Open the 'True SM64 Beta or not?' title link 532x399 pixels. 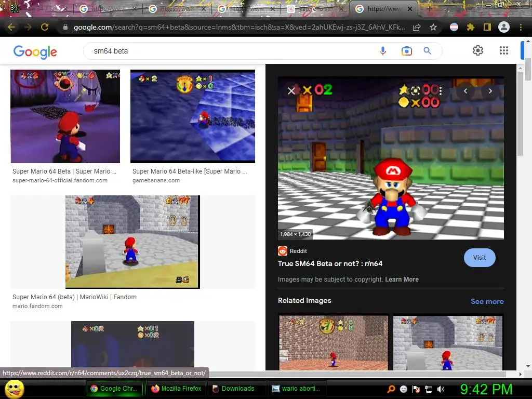330,263
